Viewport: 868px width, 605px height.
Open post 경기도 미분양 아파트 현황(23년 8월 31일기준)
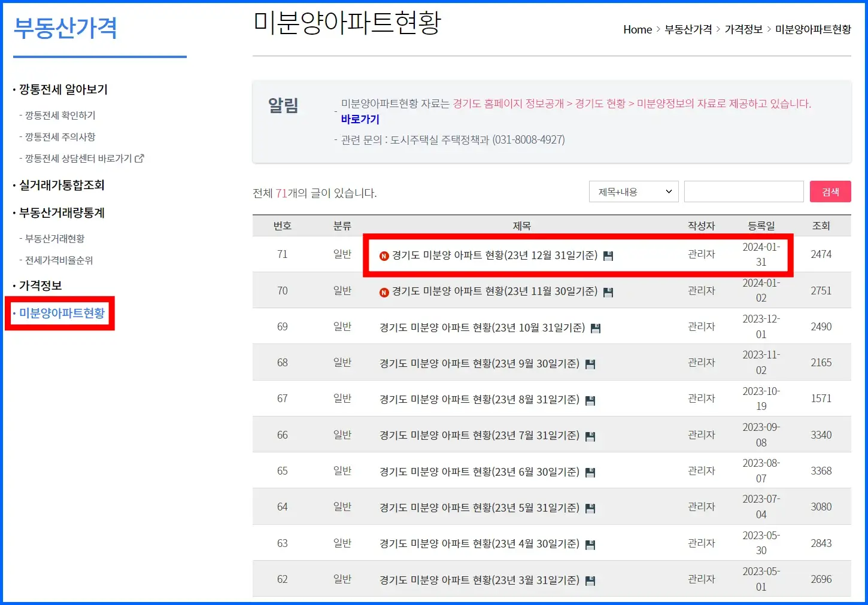point(479,399)
